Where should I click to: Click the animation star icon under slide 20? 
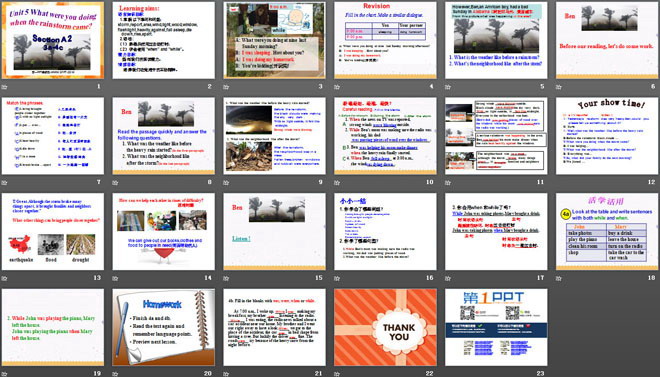(x=115, y=374)
